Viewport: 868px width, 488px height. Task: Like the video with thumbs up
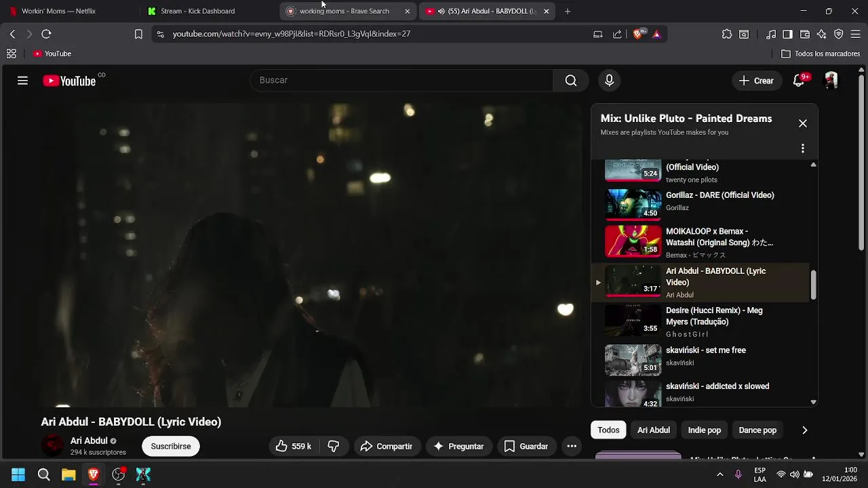293,446
